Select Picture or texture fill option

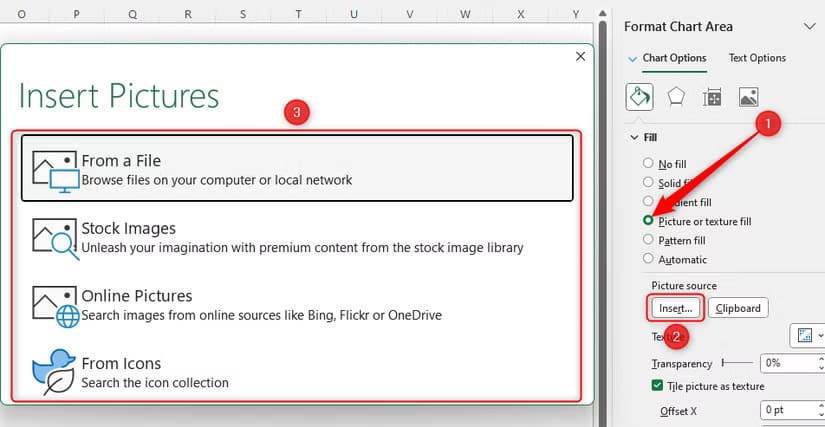click(648, 220)
